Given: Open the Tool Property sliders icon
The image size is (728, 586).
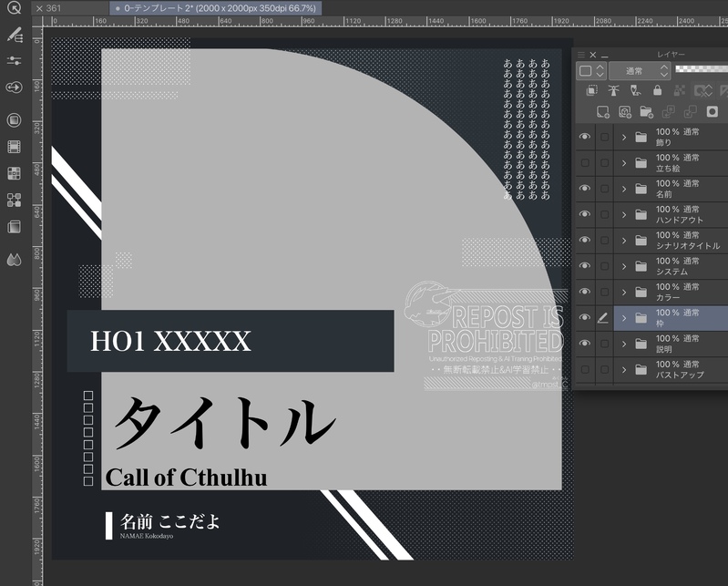Looking at the screenshot, I should click(15, 61).
